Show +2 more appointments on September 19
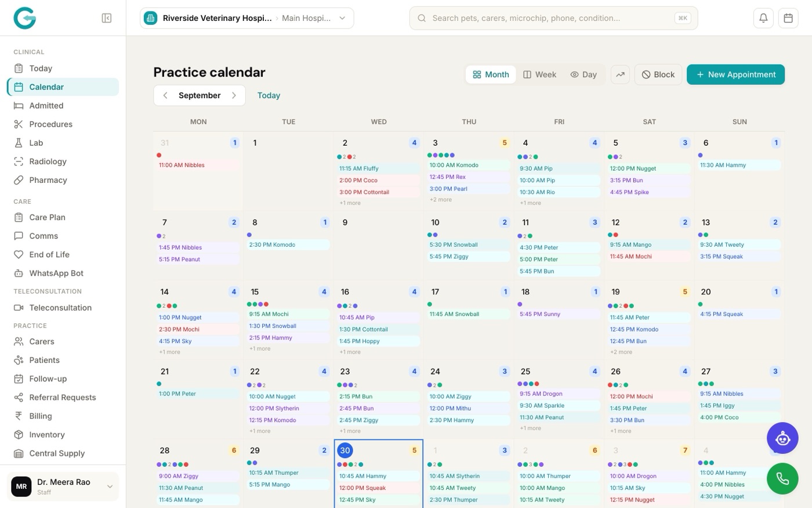 point(621,352)
